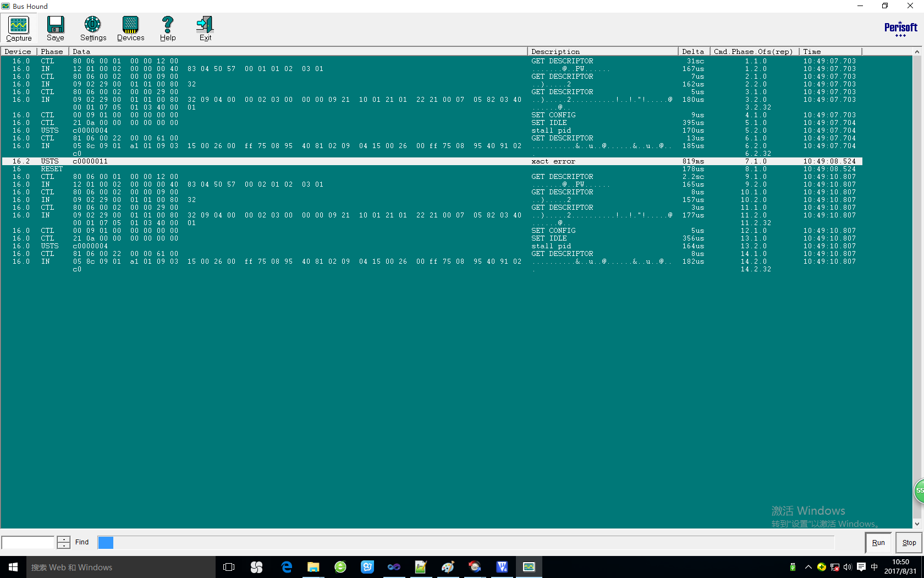Viewport: 924px width, 578px height.
Task: Open the Notepad++ taskbar icon
Action: tap(421, 567)
